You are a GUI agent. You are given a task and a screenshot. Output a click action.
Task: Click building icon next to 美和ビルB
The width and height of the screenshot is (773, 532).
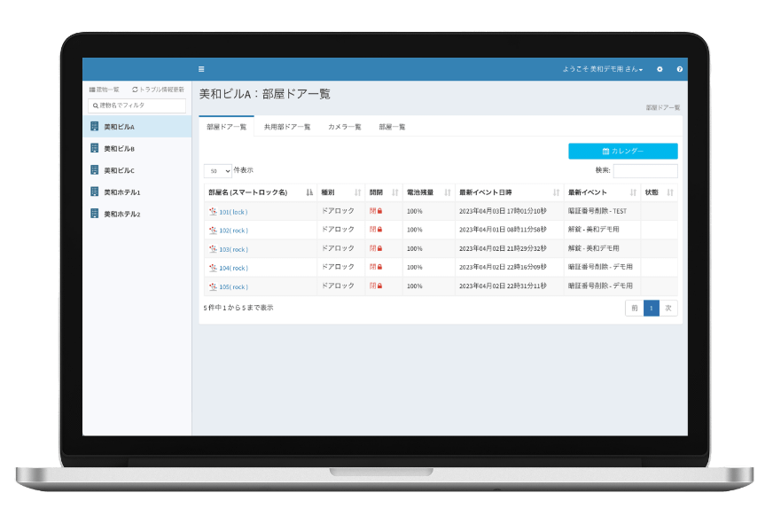click(x=95, y=148)
